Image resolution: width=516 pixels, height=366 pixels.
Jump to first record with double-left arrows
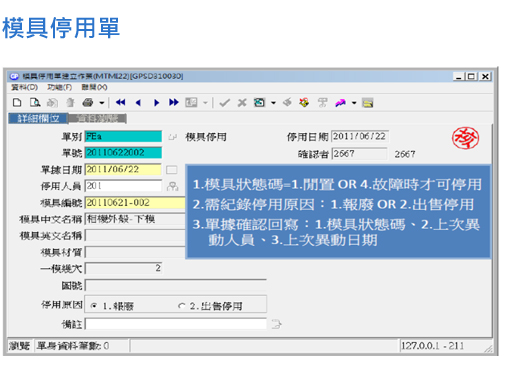point(120,103)
